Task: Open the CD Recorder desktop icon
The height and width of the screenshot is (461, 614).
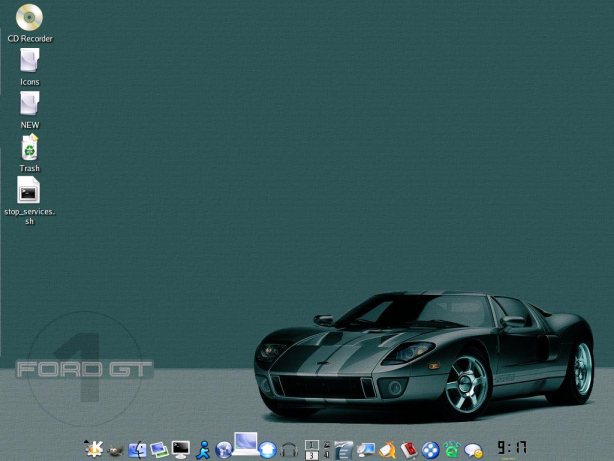Action: pyautogui.click(x=29, y=17)
